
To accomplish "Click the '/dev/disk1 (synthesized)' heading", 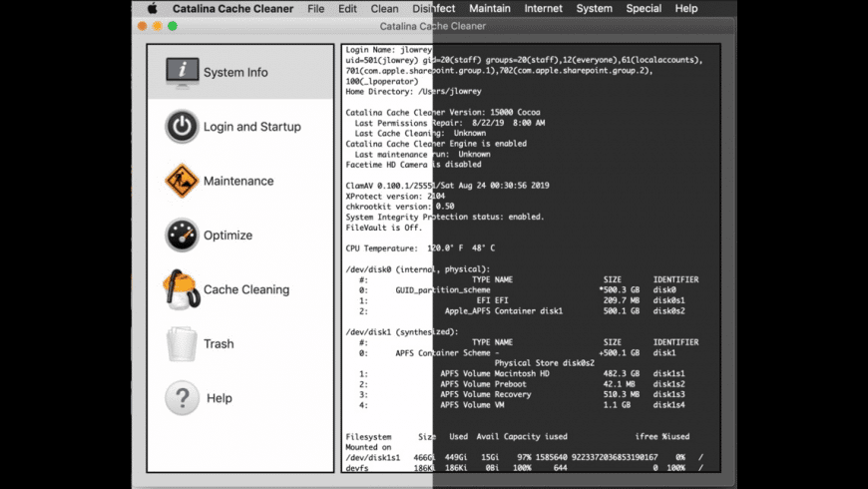I will (402, 332).
